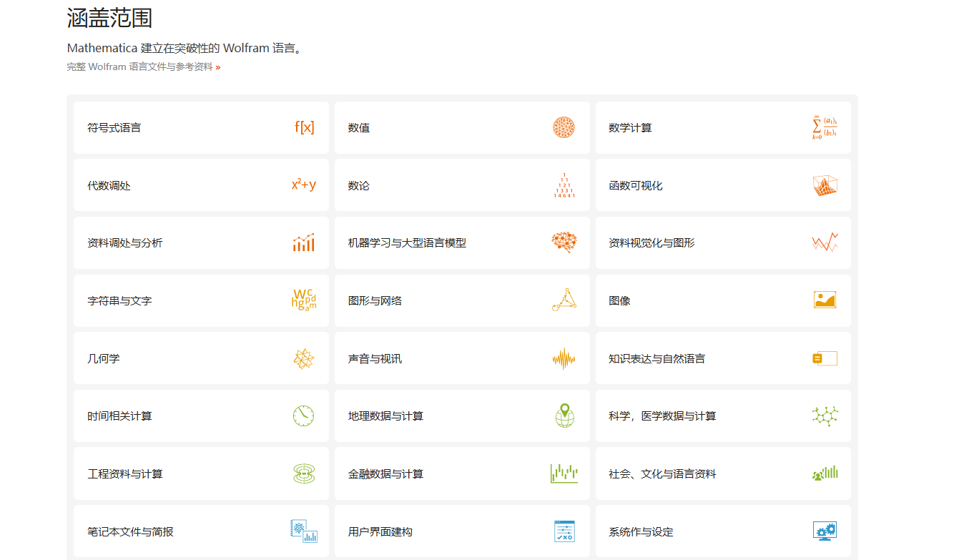Select the 地理数据与计算 category
This screenshot has height=560, width=954.
[462, 416]
